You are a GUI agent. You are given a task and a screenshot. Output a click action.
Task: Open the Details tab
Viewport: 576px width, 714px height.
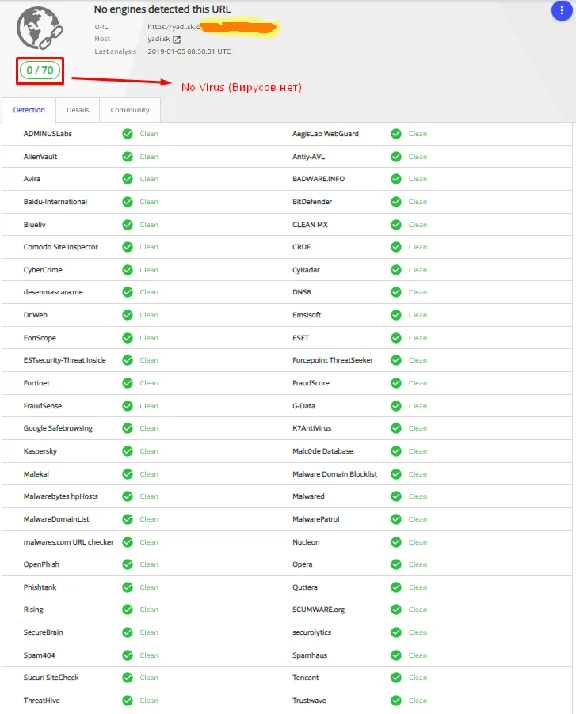pos(77,110)
